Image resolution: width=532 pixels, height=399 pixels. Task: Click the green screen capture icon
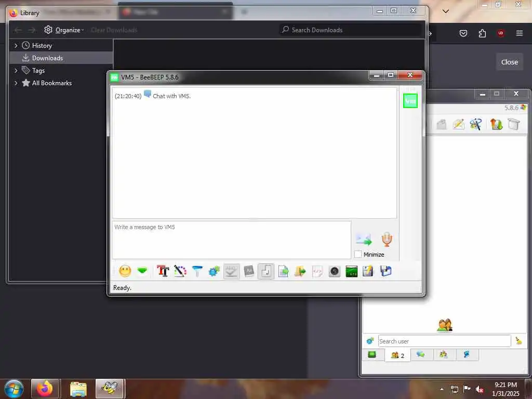point(352,271)
